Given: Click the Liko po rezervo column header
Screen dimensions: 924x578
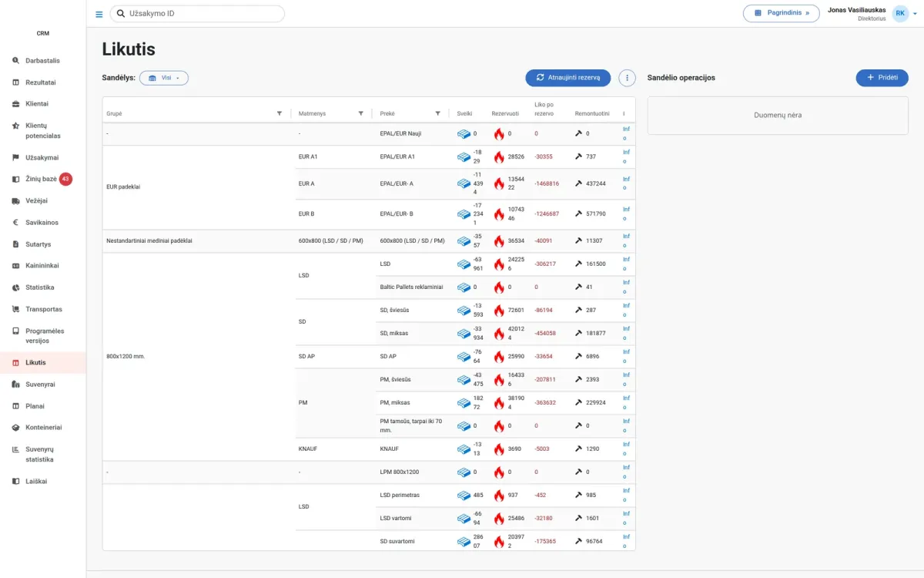Looking at the screenshot, I should coord(544,109).
